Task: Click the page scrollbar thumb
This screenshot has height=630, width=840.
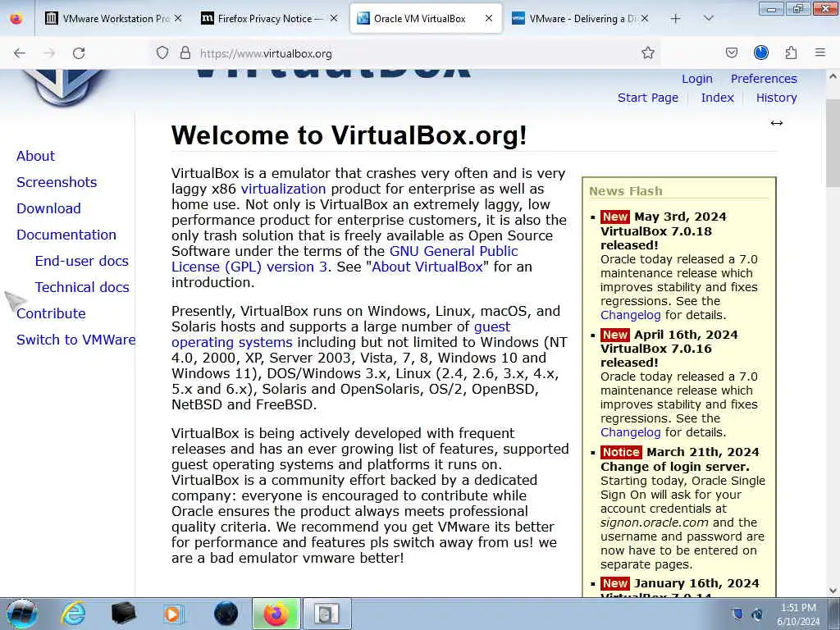Action: [x=833, y=143]
